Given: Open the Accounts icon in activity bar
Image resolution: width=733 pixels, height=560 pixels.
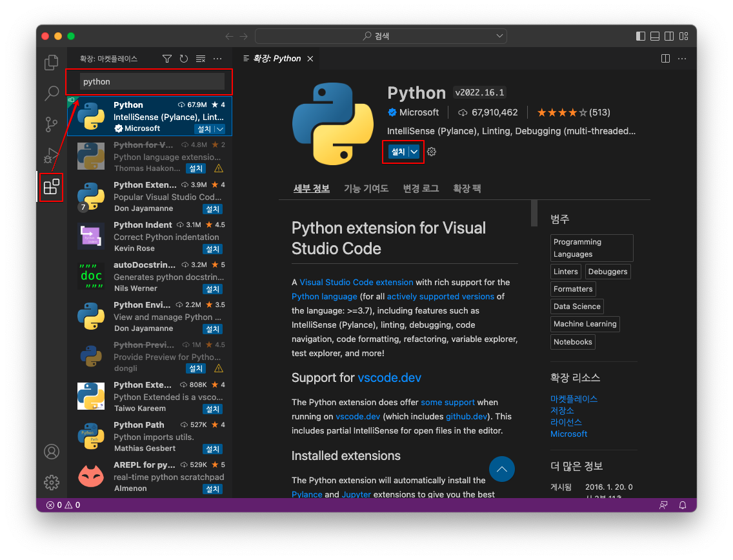Looking at the screenshot, I should (x=52, y=452).
